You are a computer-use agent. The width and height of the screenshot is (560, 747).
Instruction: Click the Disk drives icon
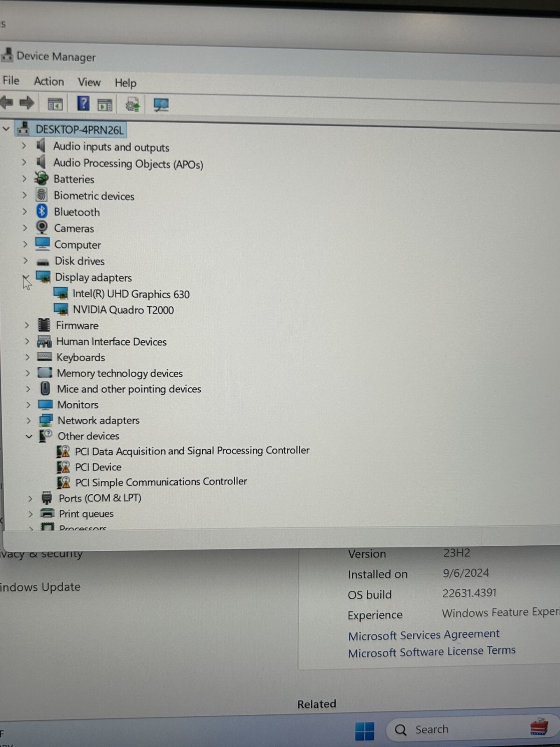43,262
